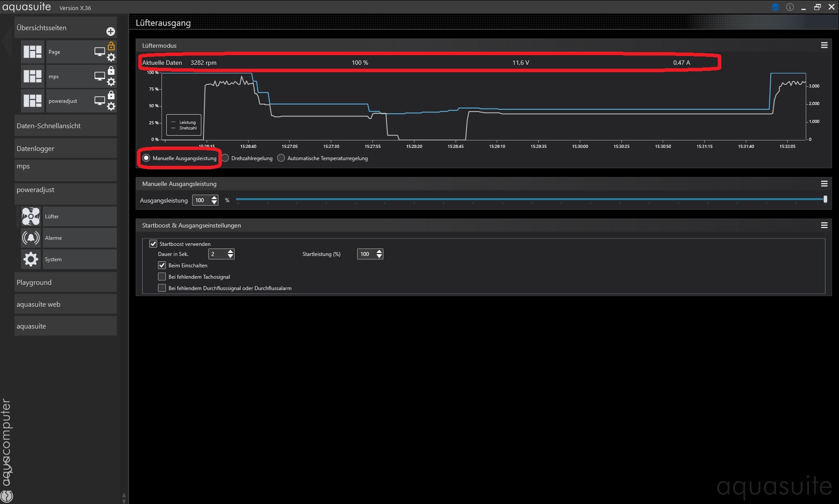
Task: Click the desktop monitor icon for Page
Action: pyautogui.click(x=100, y=52)
